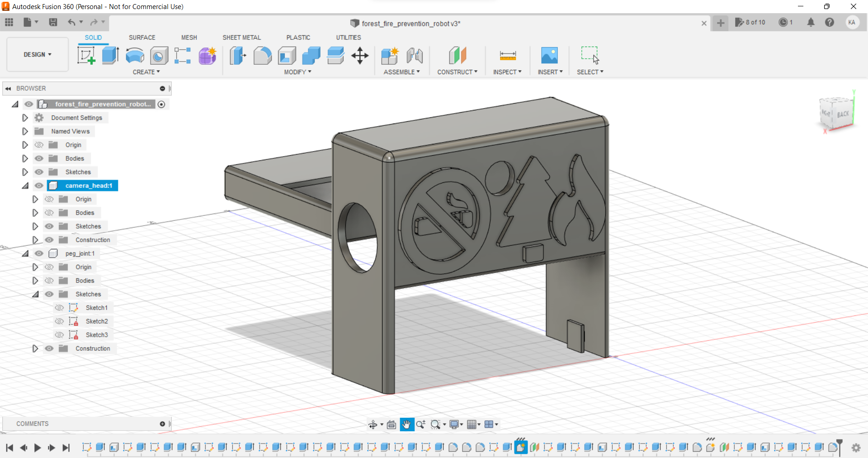
Task: Switch to the SHEET METAL tab
Action: pos(242,38)
